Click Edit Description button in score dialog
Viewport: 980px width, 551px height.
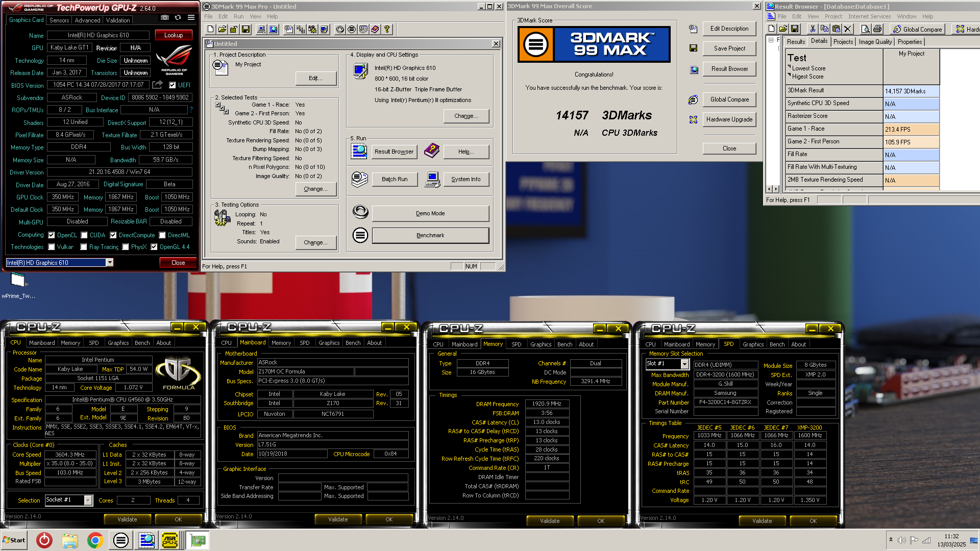pyautogui.click(x=729, y=29)
